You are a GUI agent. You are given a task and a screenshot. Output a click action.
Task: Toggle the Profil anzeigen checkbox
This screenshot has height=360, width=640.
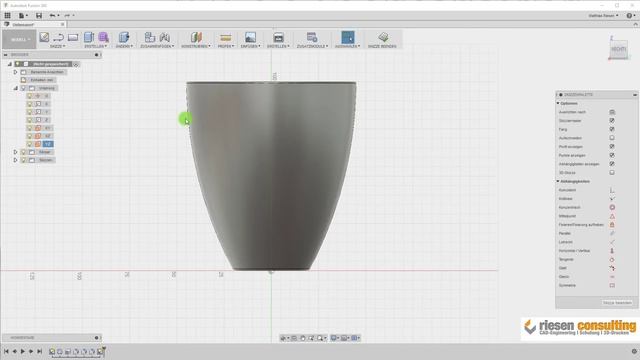612,147
